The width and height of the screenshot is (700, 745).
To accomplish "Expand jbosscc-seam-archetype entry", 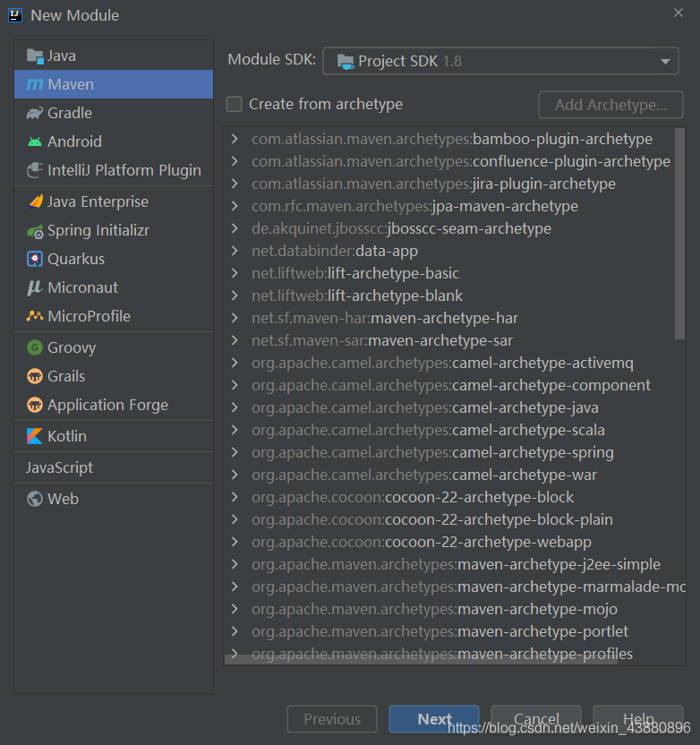I will (235, 228).
